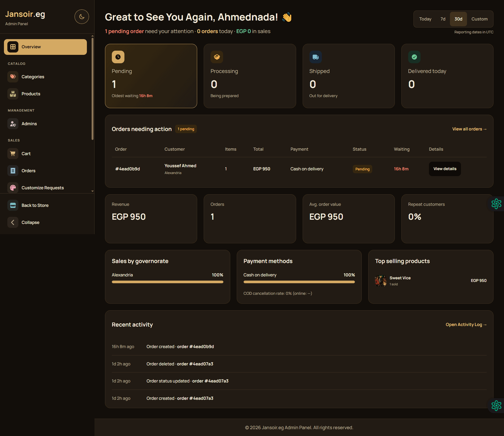This screenshot has height=436, width=504.
Task: Click the Cash on delivery progress bar
Action: click(x=299, y=282)
